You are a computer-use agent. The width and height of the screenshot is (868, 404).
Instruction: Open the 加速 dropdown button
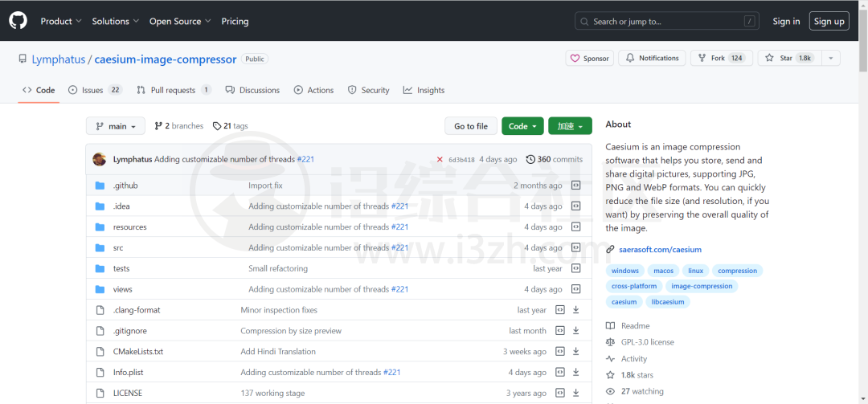point(570,126)
